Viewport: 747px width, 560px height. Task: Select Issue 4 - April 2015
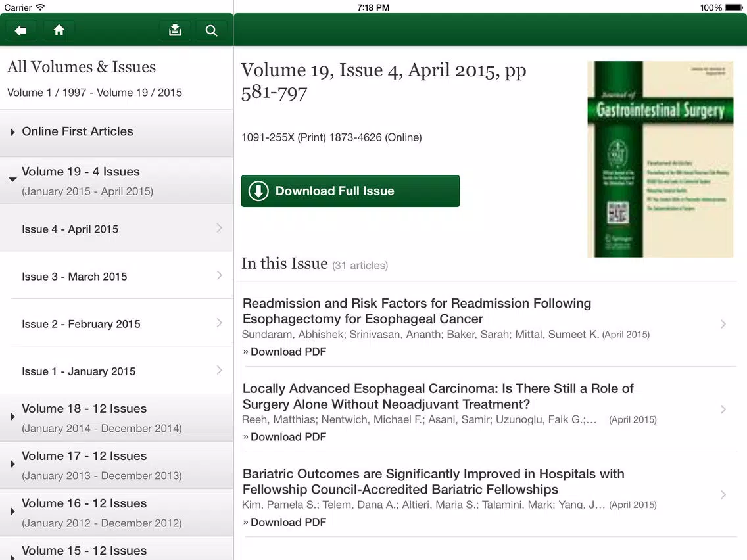tap(117, 229)
